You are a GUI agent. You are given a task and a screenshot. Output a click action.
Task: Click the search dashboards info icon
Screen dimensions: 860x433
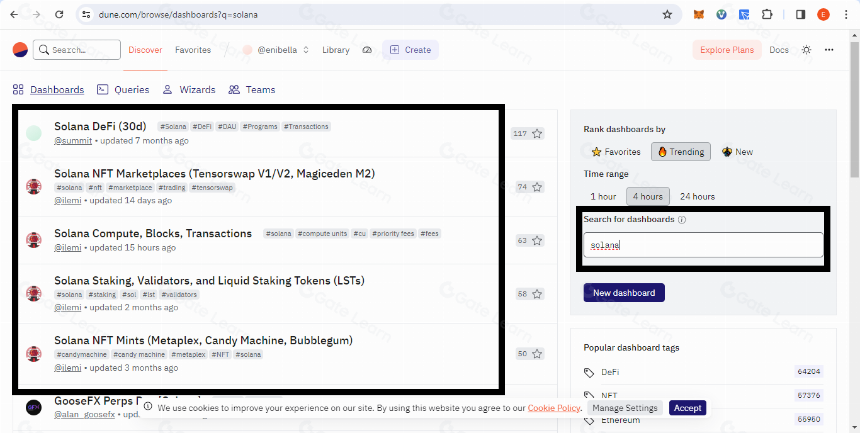(x=682, y=220)
